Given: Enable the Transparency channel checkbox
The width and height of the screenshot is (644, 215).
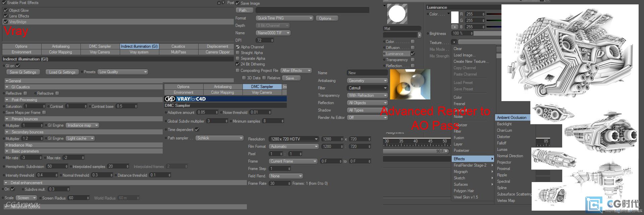Looking at the screenshot, I should (413, 60).
